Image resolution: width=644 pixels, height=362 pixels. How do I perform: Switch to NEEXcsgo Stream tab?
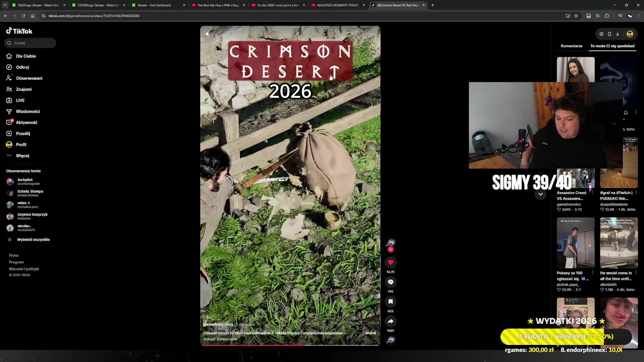(38, 5)
